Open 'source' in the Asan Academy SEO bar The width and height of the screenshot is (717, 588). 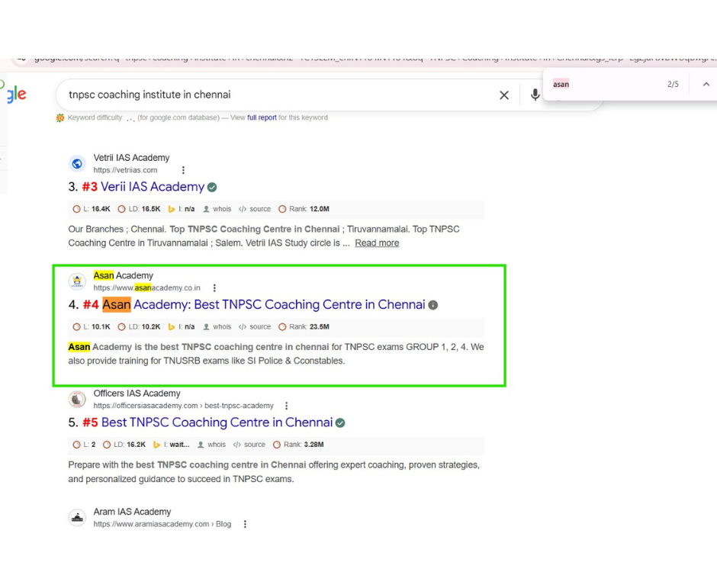[x=255, y=327]
